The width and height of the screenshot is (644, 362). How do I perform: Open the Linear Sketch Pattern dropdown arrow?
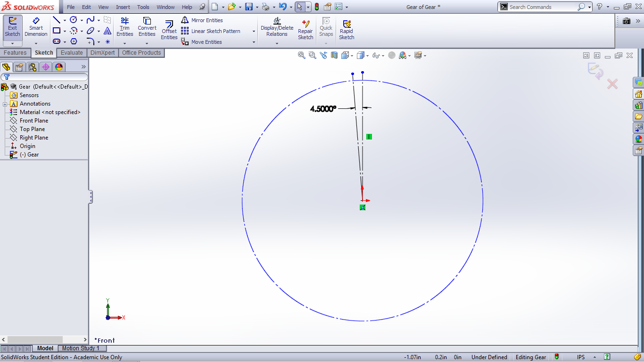click(x=254, y=32)
